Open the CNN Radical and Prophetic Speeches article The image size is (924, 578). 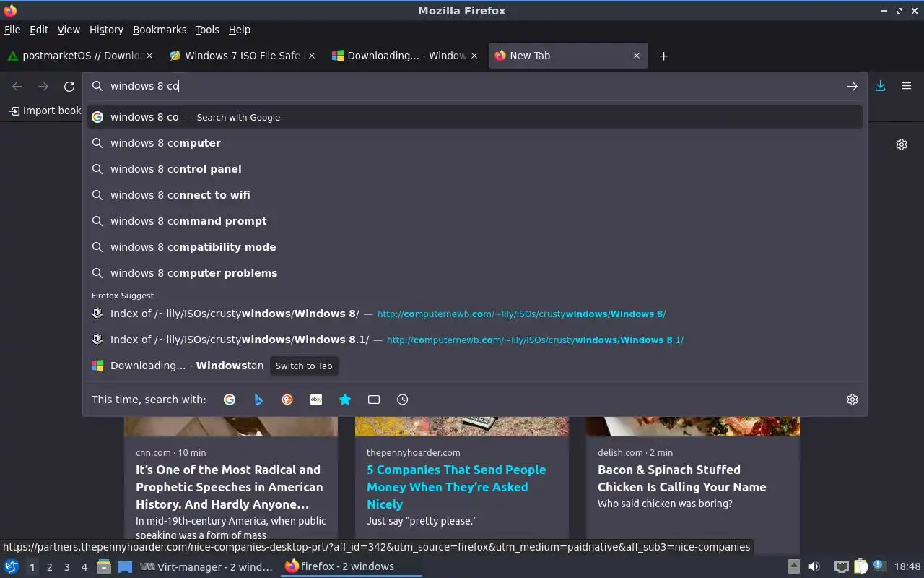(230, 487)
